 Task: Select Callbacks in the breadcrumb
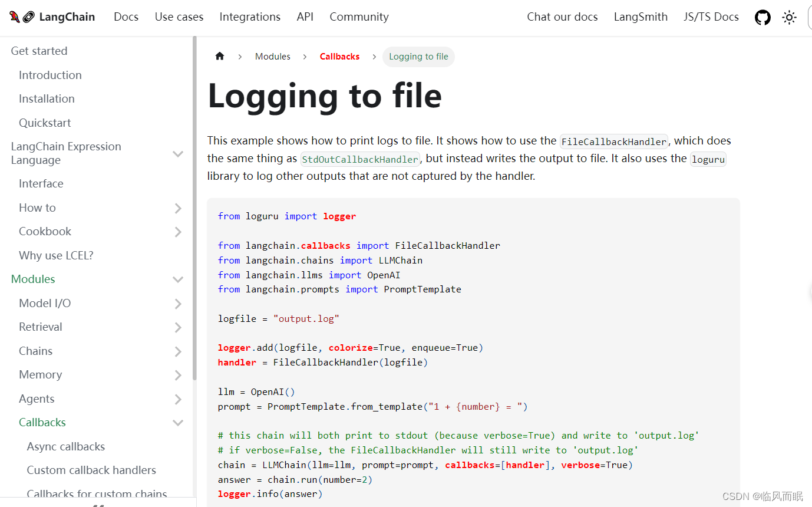[339, 57]
